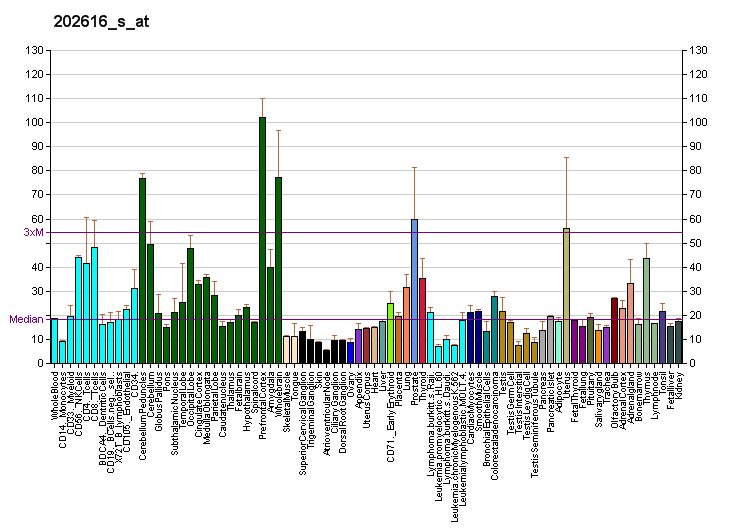
Task: Select the WholeBlood bar
Action: [x=54, y=341]
